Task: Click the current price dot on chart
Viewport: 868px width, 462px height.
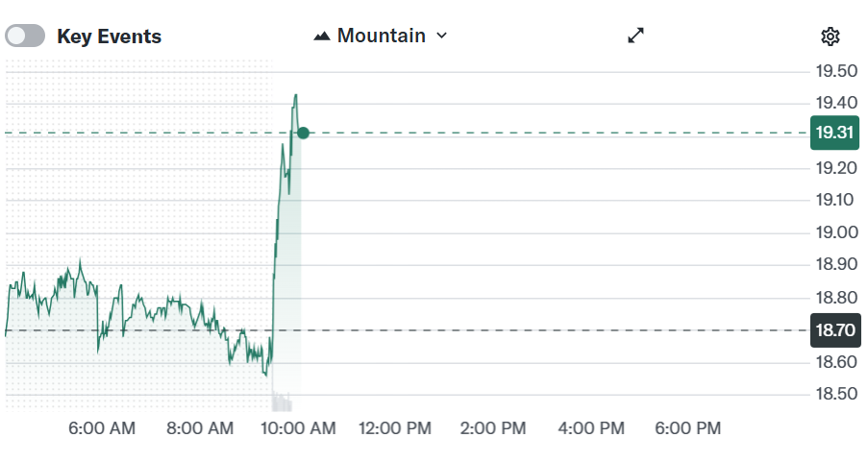Action: tap(303, 133)
